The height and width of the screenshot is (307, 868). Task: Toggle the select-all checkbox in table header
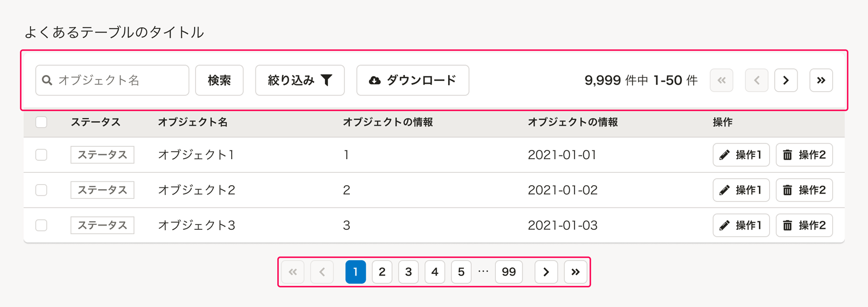click(41, 122)
